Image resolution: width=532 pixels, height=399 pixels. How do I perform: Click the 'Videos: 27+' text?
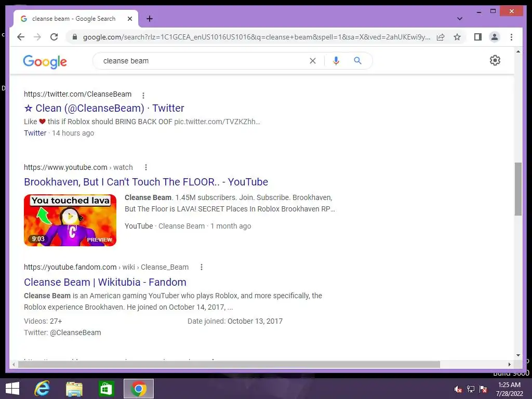[x=43, y=321]
